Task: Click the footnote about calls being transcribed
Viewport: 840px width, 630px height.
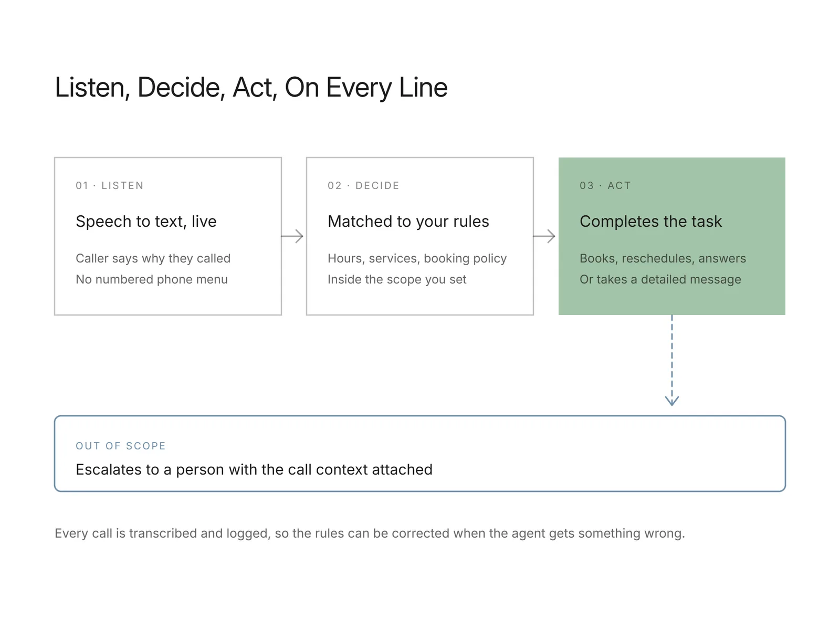Action: tap(370, 533)
